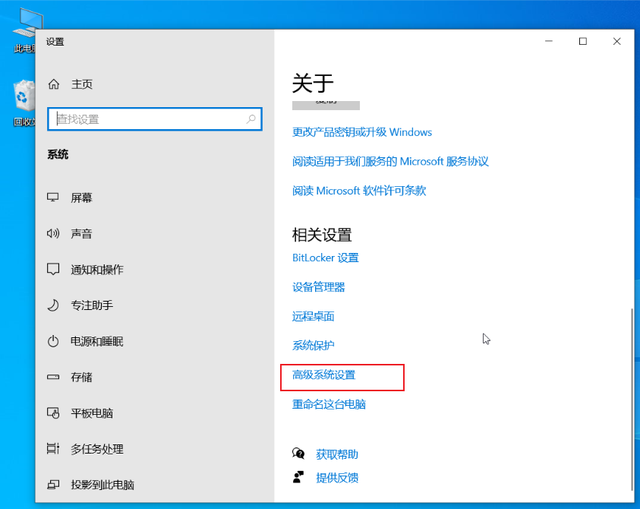Select the monitor icon beside 屏幕

(x=53, y=198)
